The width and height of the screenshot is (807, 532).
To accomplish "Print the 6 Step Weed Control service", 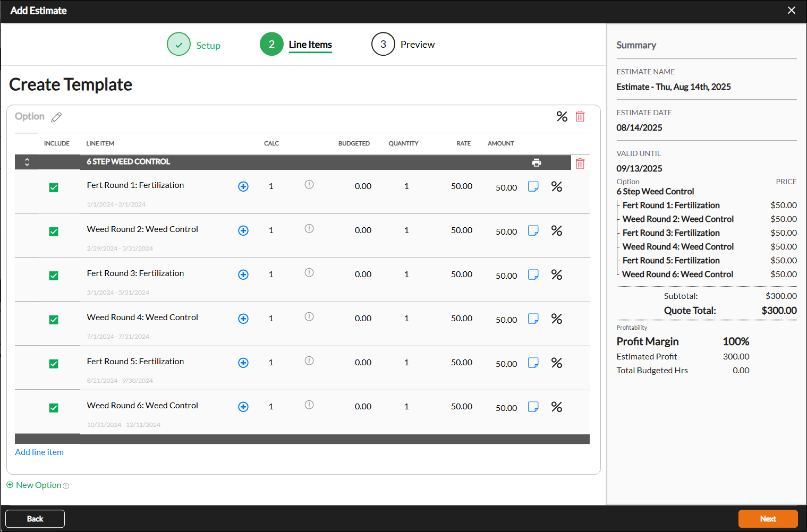I will point(537,162).
